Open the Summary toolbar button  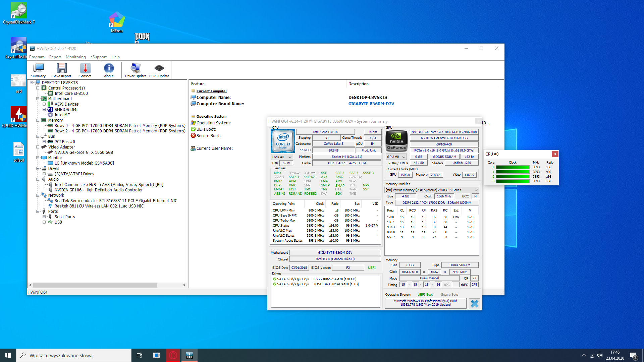click(x=38, y=70)
